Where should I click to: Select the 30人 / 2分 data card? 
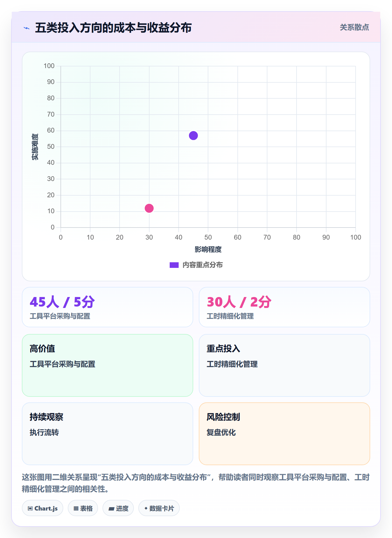pos(284,307)
